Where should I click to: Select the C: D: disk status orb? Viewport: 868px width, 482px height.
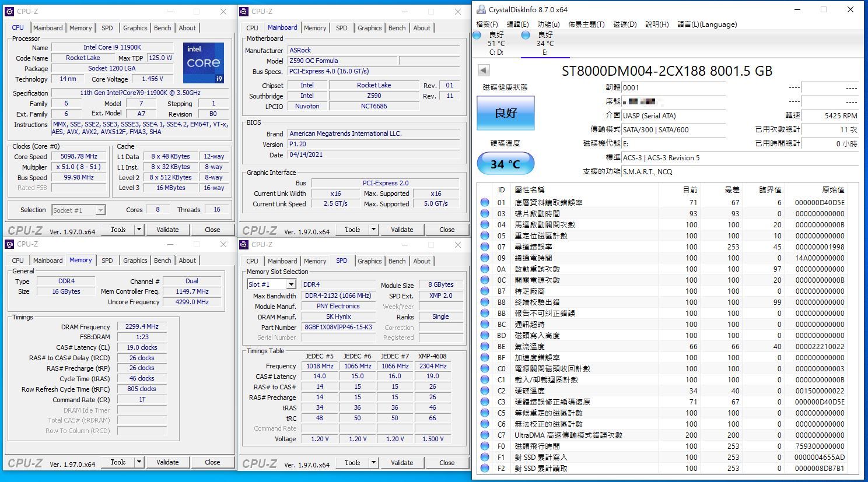pyautogui.click(x=477, y=35)
